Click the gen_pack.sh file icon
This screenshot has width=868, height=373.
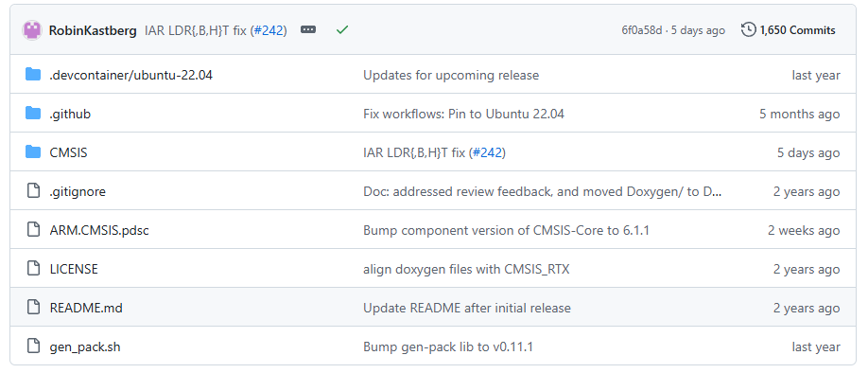coord(33,346)
